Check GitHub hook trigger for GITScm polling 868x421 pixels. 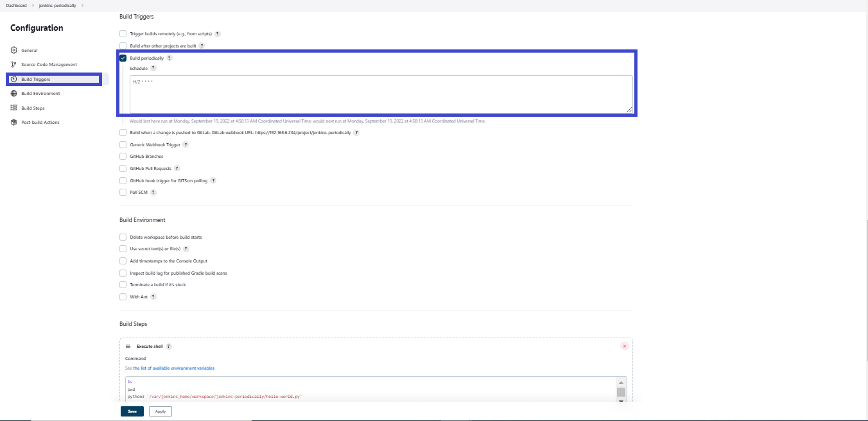tap(123, 180)
